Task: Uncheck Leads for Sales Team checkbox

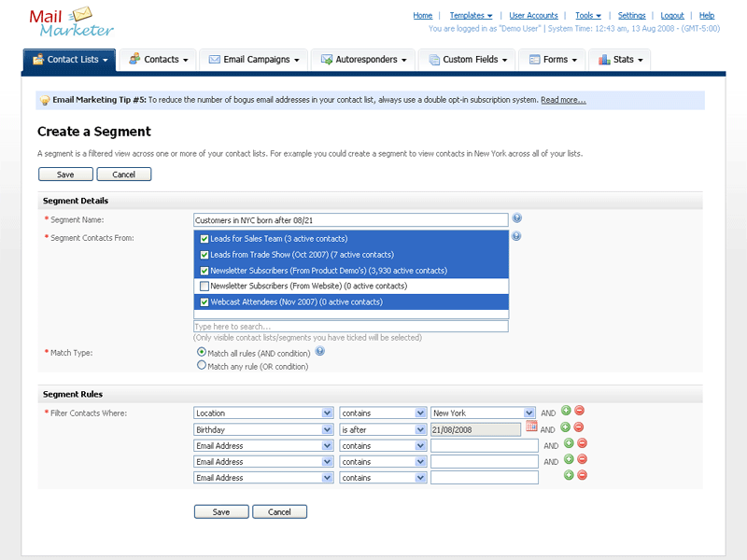Action: pyautogui.click(x=204, y=239)
